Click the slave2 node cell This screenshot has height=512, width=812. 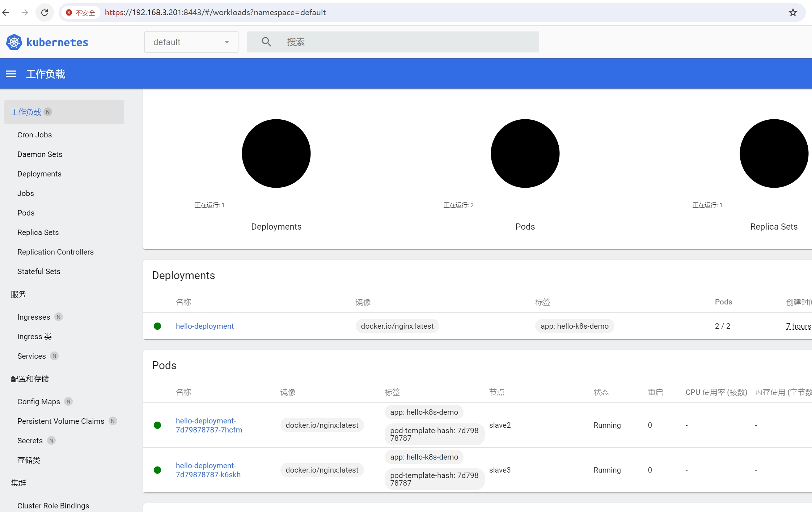click(500, 425)
